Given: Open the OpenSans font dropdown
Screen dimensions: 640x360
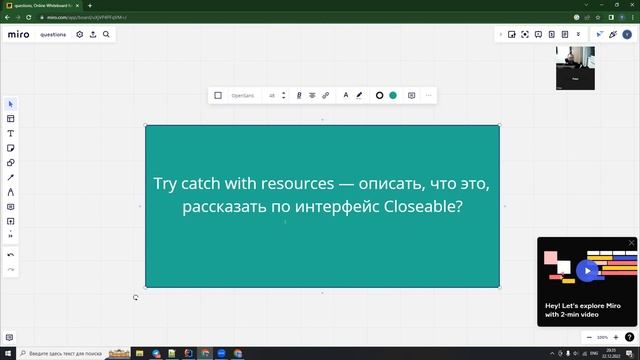Looking at the screenshot, I should [x=243, y=96].
